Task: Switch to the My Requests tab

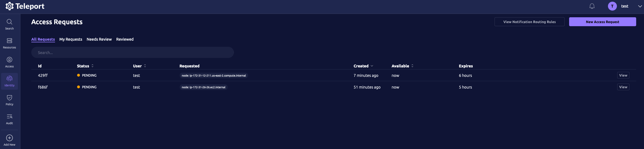Action: tap(71, 39)
